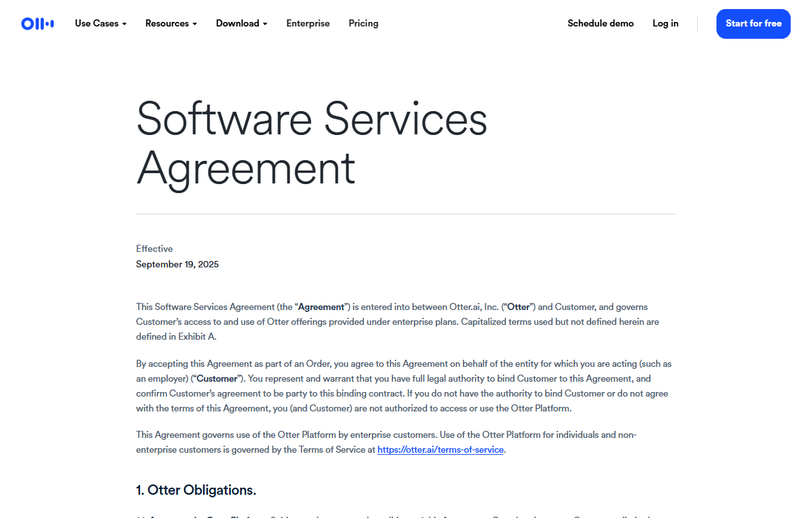Viewport: 812px width, 518px height.
Task: Click the 1. Otter Obligations section heading
Action: pos(196,490)
